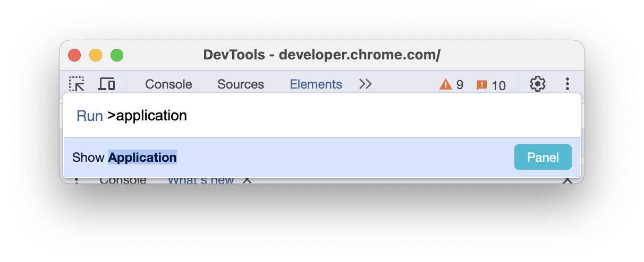Maximize the window with green button
Viewport: 644px width, 262px height.
pyautogui.click(x=117, y=55)
